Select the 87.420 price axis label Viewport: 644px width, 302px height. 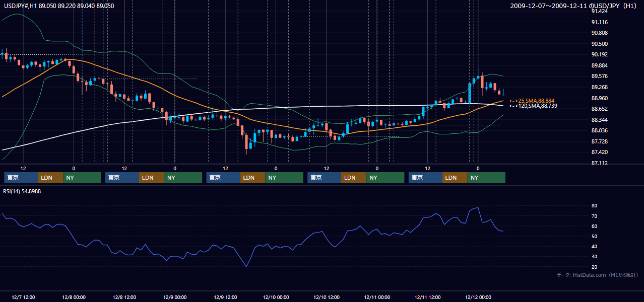[600, 152]
